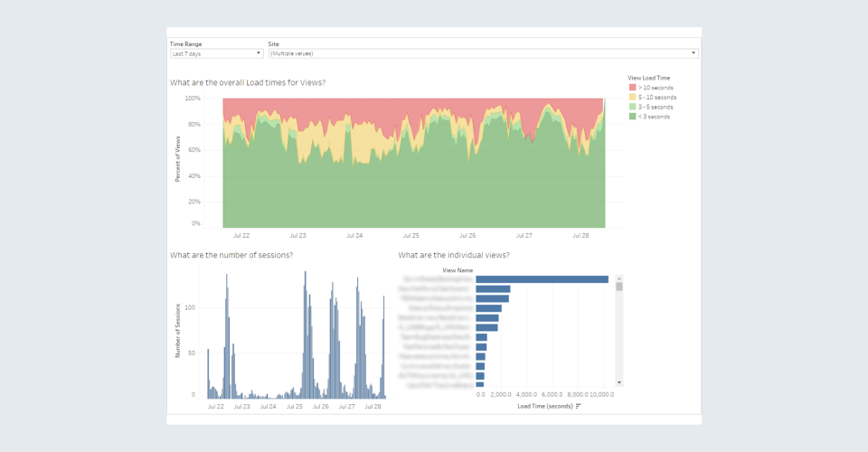868x452 pixels.
Task: Select the red '> 10 seconds' legend swatch
Action: (x=632, y=89)
